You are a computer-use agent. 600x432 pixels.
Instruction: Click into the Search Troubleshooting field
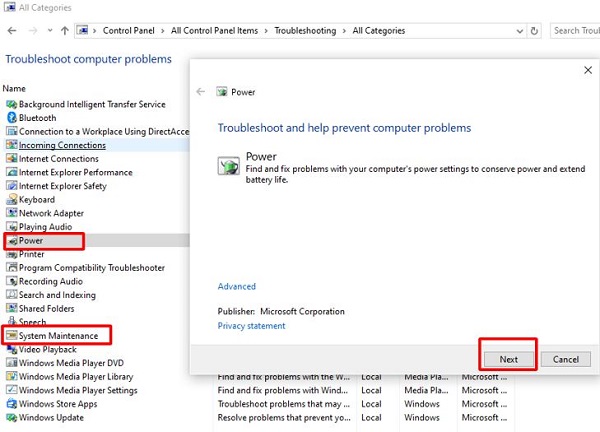pos(575,31)
